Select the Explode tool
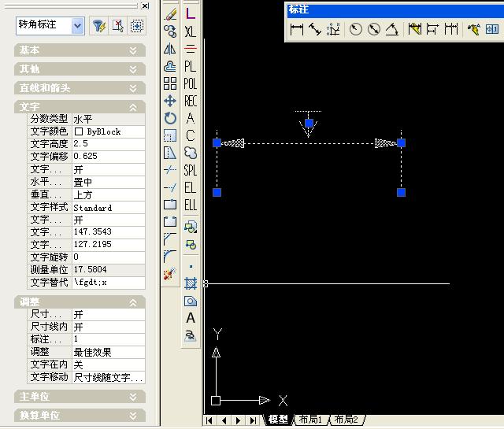The width and height of the screenshot is (504, 429). pos(170,274)
